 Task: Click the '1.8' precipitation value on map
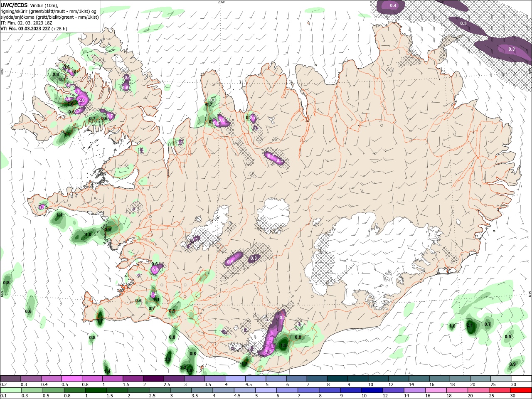[283, 345]
